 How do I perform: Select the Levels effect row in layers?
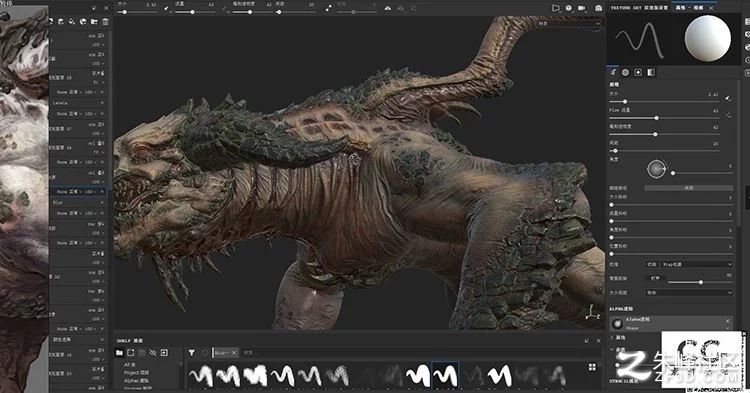pyautogui.click(x=77, y=103)
